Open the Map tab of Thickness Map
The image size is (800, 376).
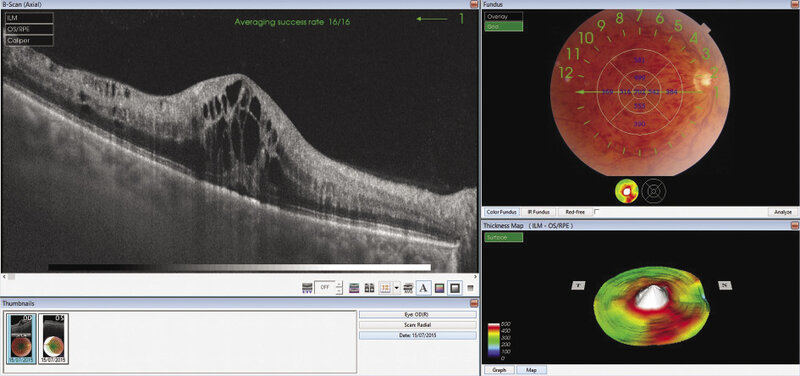pyautogui.click(x=531, y=370)
